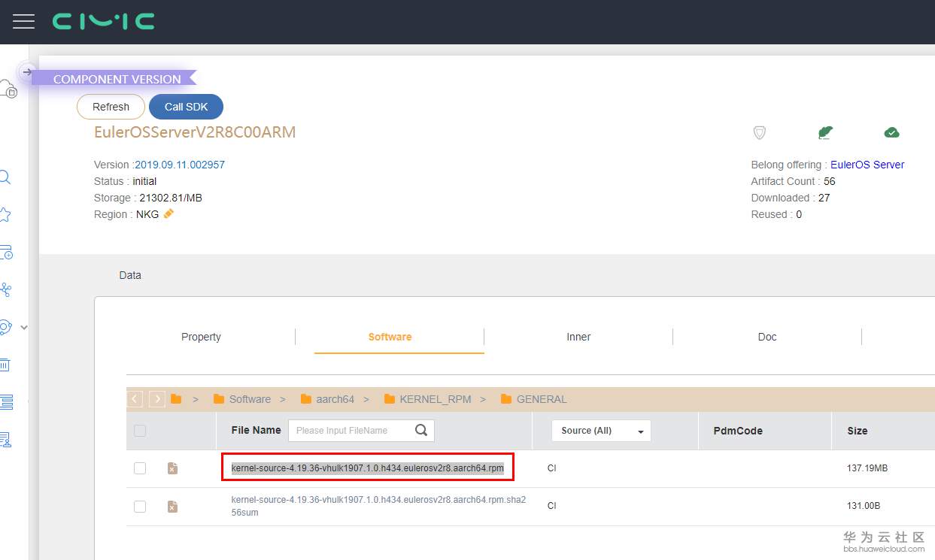Switch to the Doc tab

[x=767, y=337]
